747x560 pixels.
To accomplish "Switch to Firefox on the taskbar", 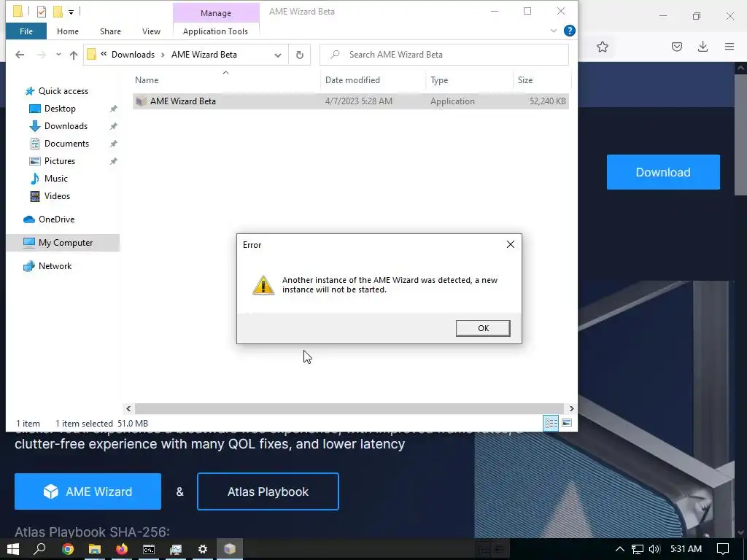I will [122, 549].
